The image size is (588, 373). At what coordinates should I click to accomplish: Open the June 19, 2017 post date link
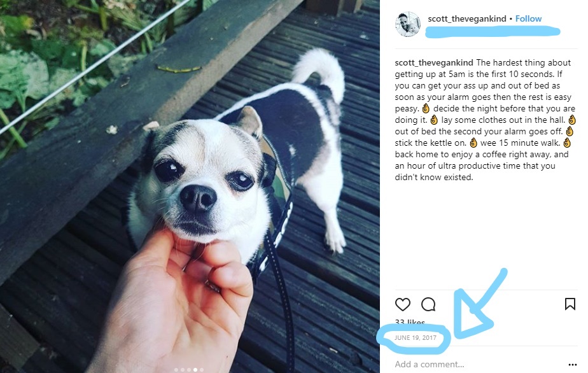coord(416,338)
